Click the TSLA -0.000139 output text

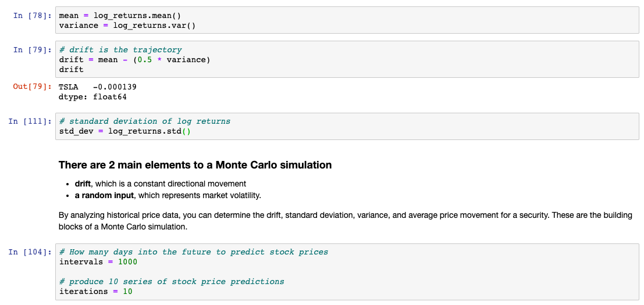98,87
